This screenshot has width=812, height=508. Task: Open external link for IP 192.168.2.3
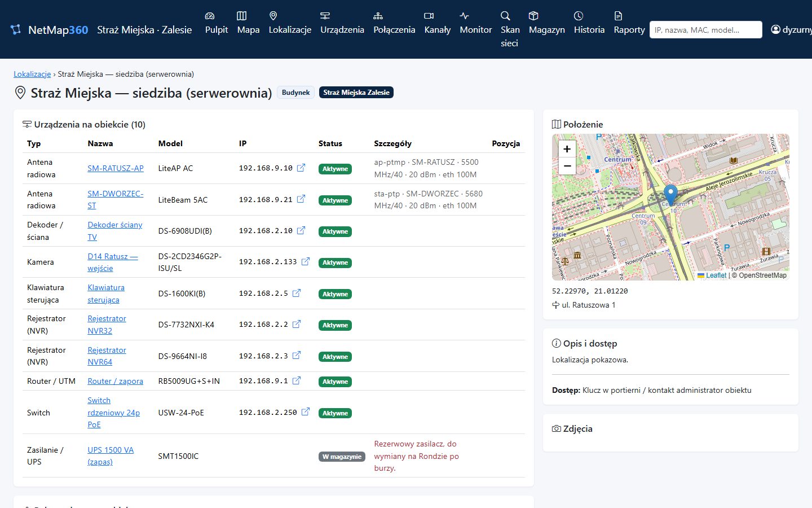pos(297,355)
